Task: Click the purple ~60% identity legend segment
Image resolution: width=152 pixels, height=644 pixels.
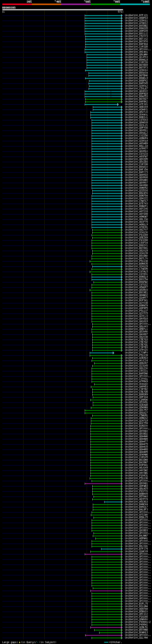Action: click(76, 4)
